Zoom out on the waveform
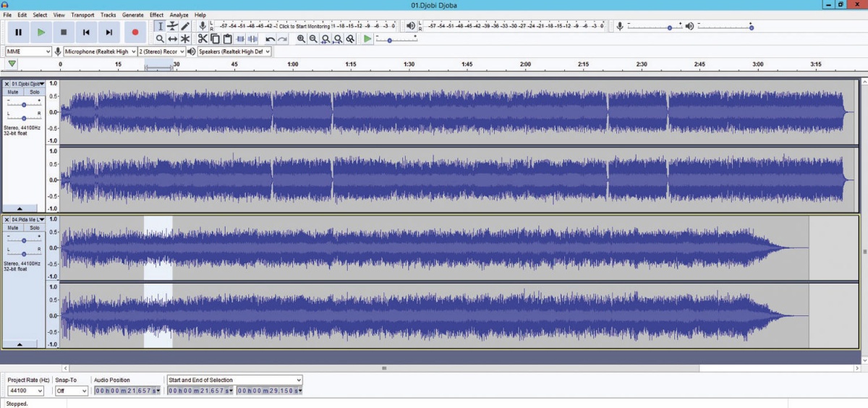Viewport: 868px width, 408px height. 313,38
